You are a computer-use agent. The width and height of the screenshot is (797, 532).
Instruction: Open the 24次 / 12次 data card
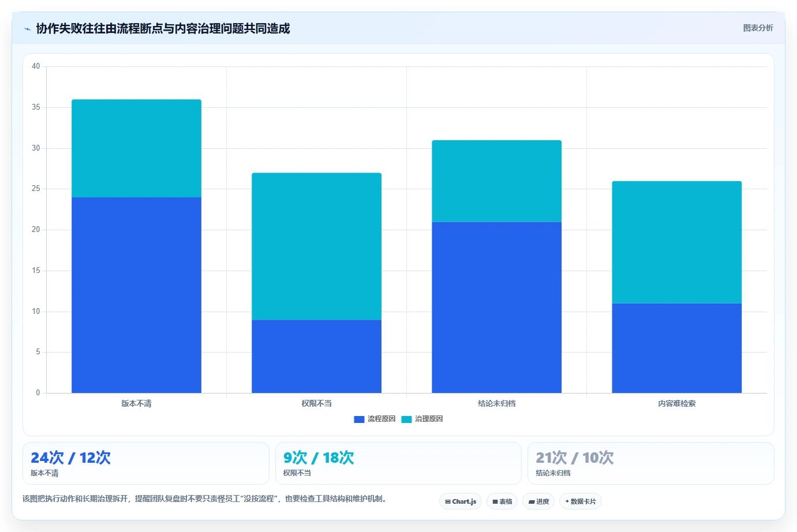point(145,463)
